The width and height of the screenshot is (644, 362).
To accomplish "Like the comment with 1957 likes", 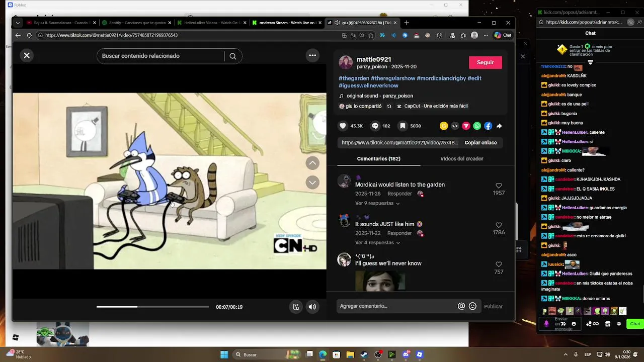I will (499, 186).
